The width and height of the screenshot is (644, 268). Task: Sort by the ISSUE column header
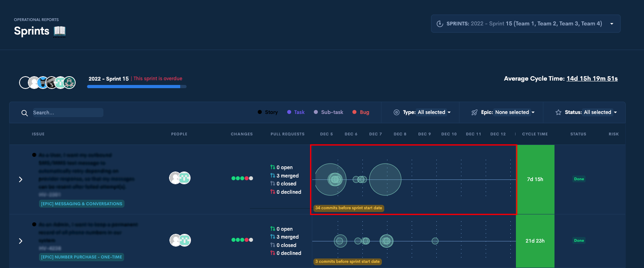38,134
